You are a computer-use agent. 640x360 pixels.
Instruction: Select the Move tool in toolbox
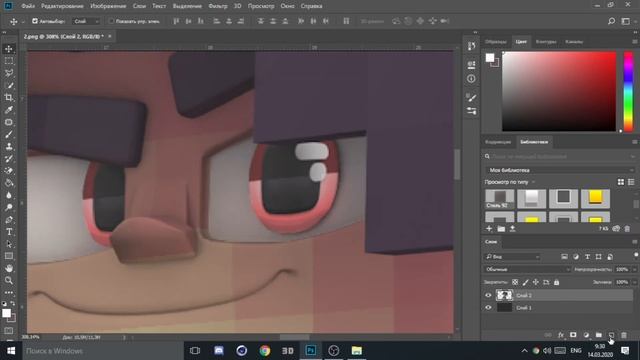(x=9, y=49)
